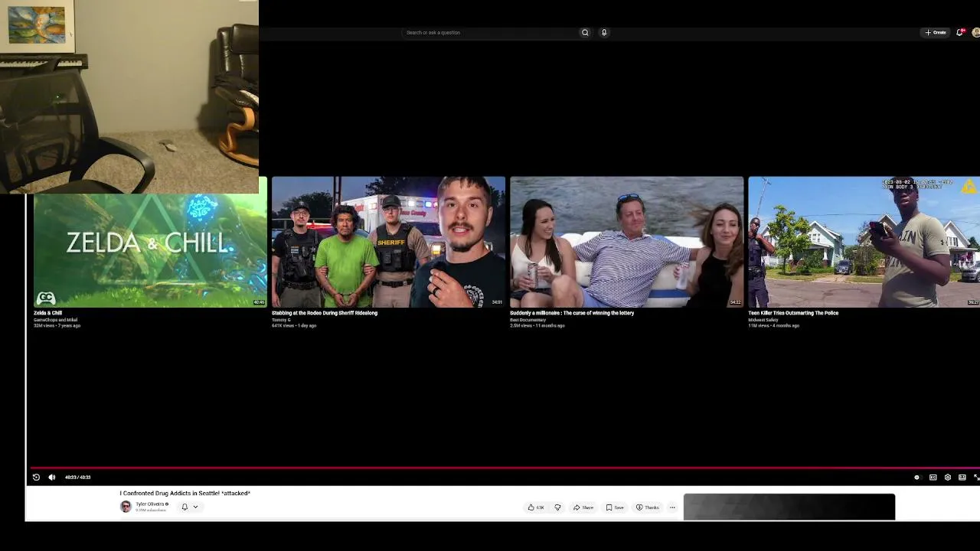
Task: Open the Teen Killer police video thumbnail
Action: coord(864,242)
